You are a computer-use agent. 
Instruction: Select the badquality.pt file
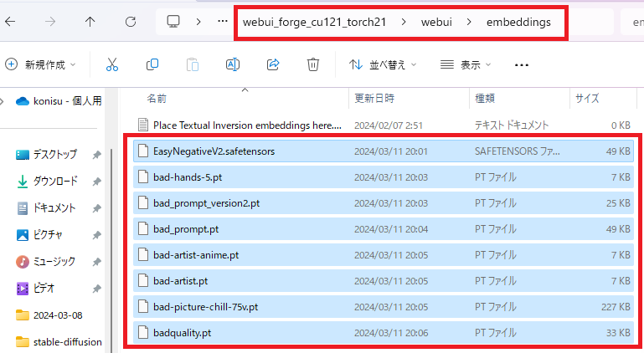click(x=383, y=332)
